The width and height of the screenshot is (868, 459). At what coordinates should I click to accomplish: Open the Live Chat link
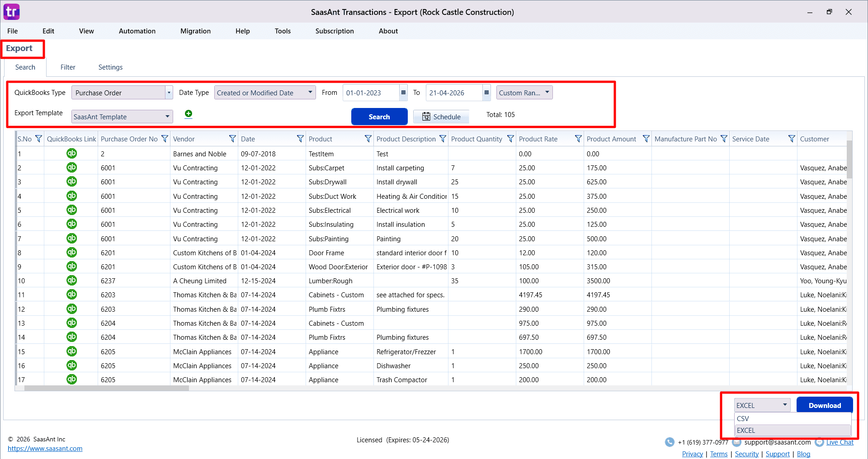pos(840,442)
